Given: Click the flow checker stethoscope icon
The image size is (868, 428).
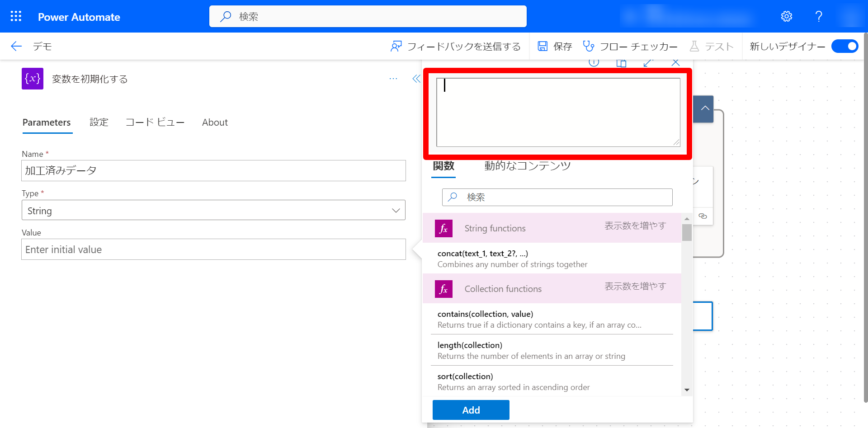Looking at the screenshot, I should 588,46.
